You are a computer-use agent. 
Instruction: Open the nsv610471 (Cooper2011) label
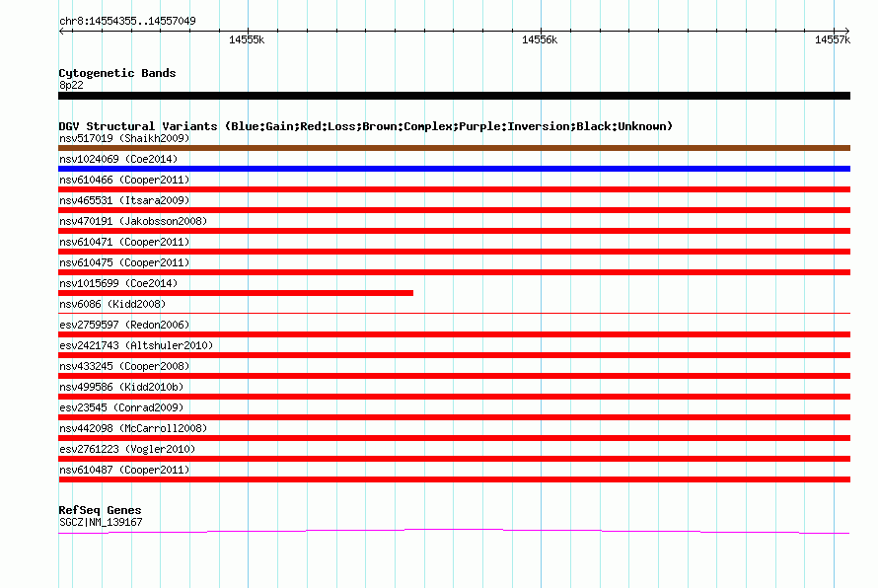[124, 242]
